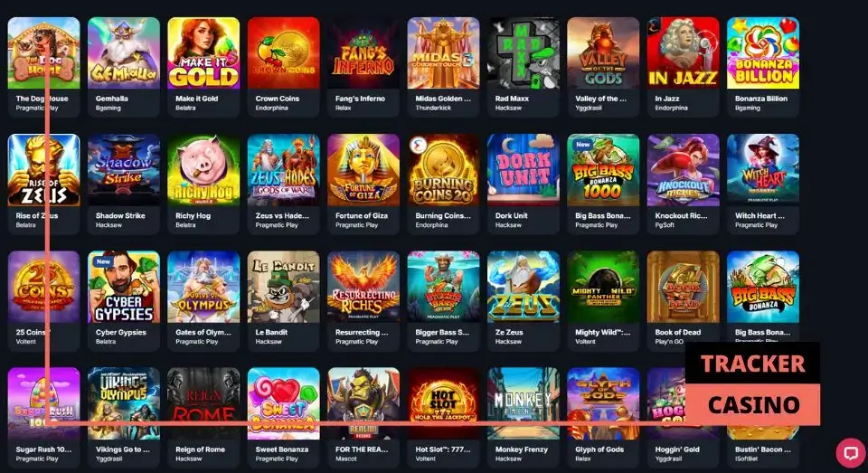Open The Dog House game thumbnail

[x=43, y=53]
